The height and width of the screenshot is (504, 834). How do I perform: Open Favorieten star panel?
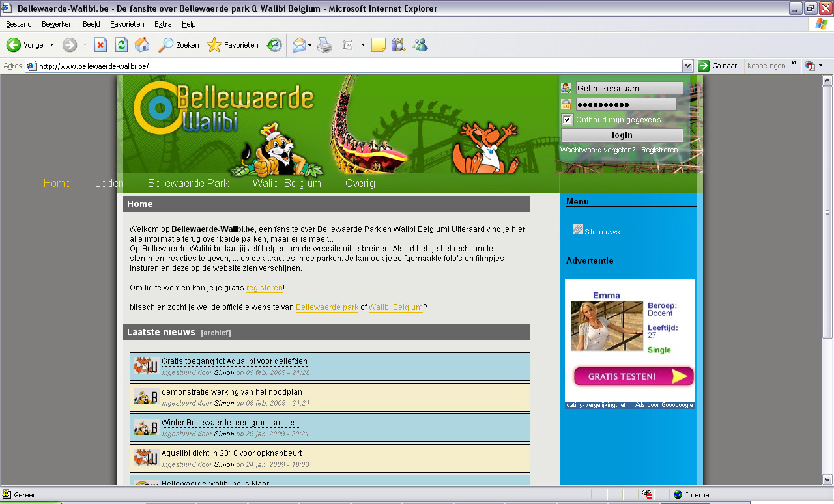click(233, 45)
